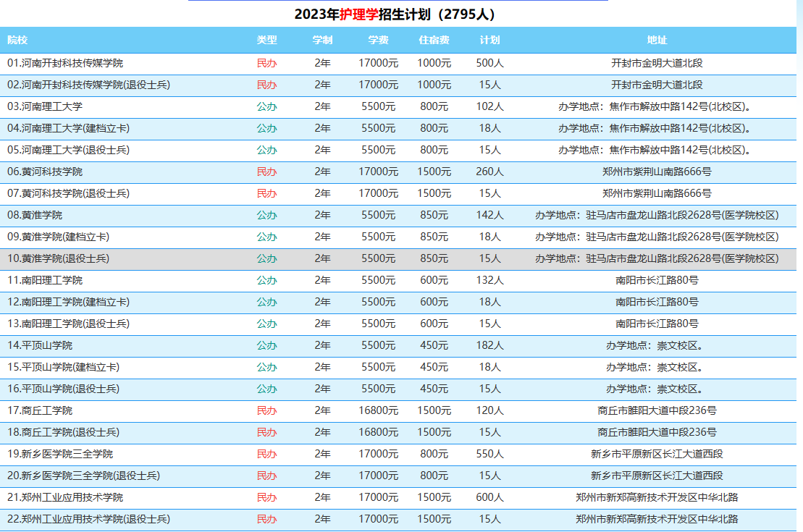This screenshot has width=803, height=532.
Task: Click the 住宿费 column header
Action: pyautogui.click(x=434, y=40)
